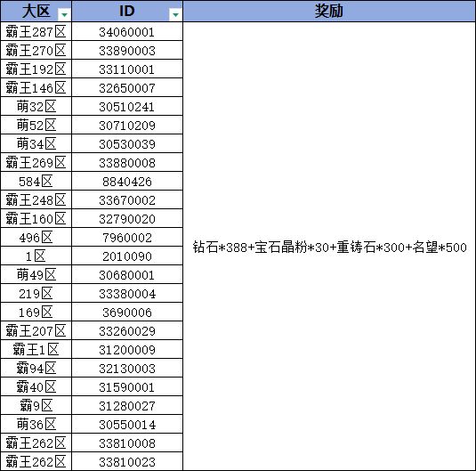Screen dimensions: 476x471
Task: Open the 大区 column filter dropdown
Action: [x=64, y=14]
